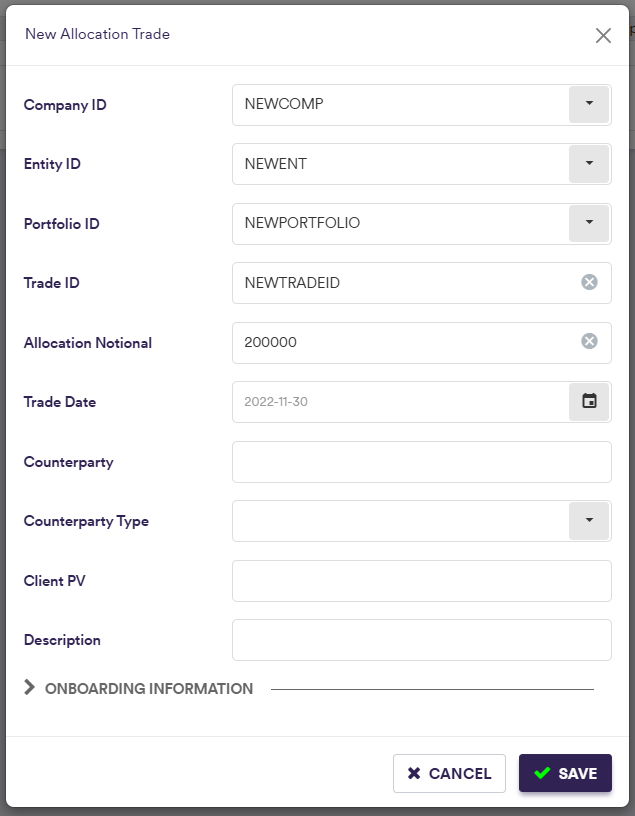The width and height of the screenshot is (635, 816).
Task: Close the New Allocation Trade dialog
Action: 603,36
